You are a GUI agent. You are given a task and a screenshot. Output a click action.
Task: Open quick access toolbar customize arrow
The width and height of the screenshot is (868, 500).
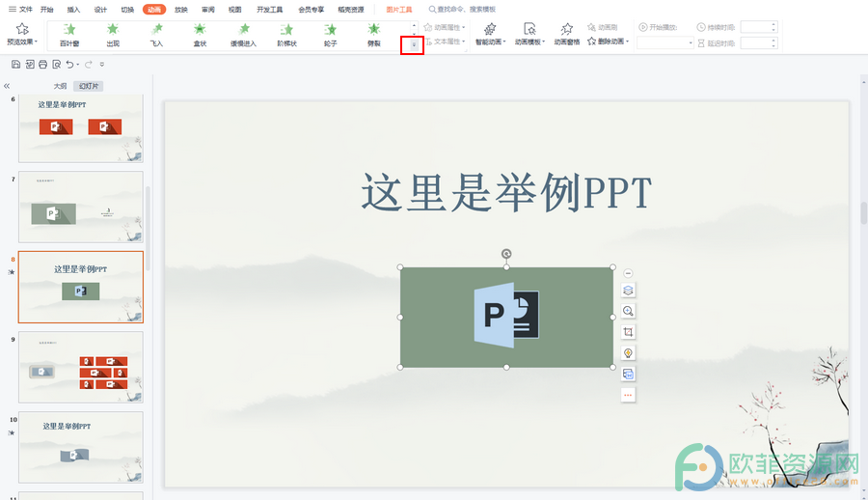(x=102, y=65)
